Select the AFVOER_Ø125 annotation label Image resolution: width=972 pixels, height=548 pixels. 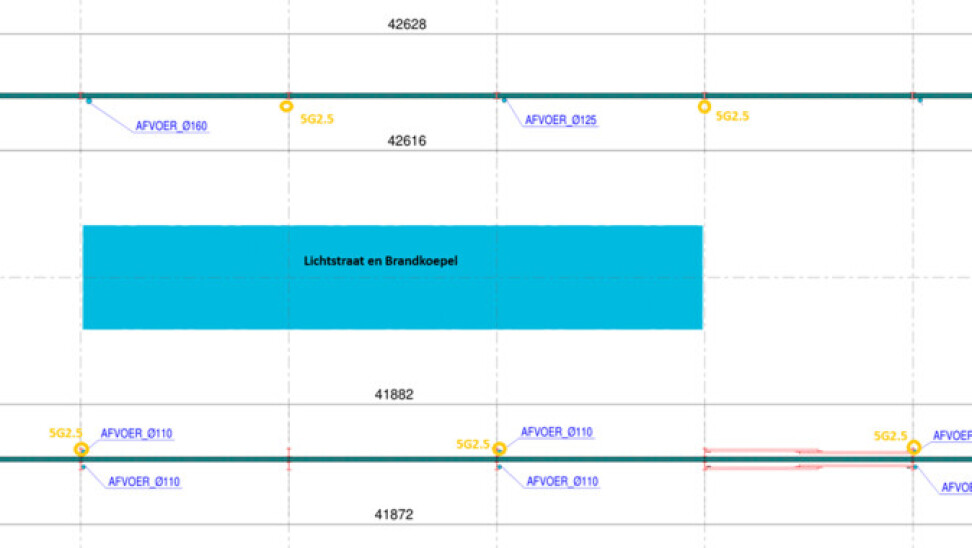pyautogui.click(x=560, y=121)
